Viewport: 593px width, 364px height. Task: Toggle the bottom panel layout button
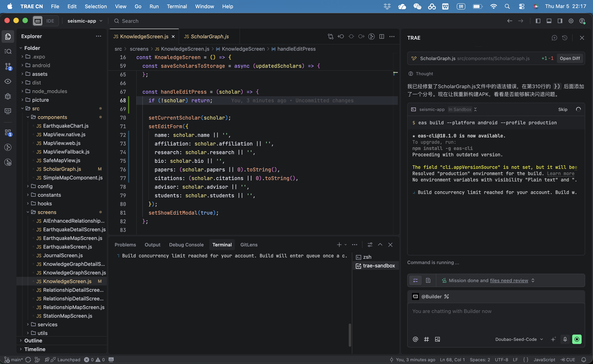(x=549, y=21)
